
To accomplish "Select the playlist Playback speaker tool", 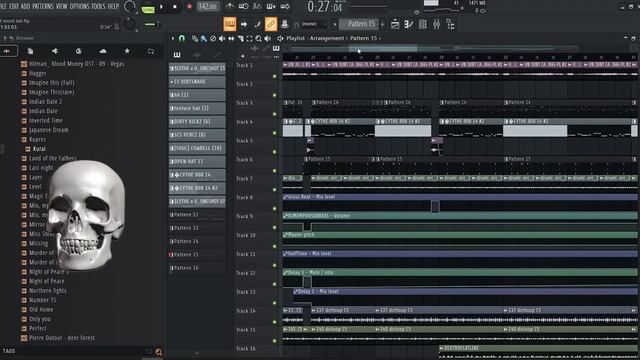I will pos(267,38).
